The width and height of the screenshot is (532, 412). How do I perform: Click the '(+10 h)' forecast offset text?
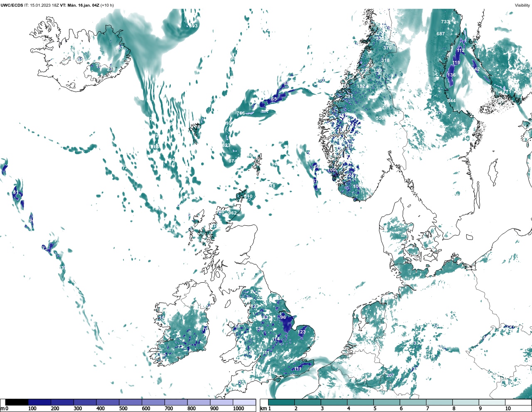[x=107, y=5]
